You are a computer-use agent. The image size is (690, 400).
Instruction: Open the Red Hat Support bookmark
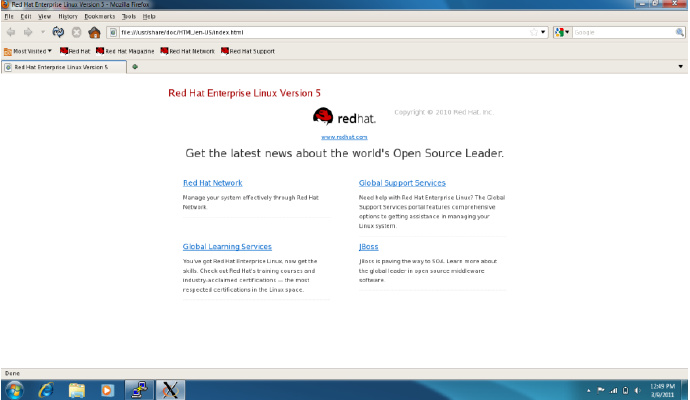coord(248,51)
